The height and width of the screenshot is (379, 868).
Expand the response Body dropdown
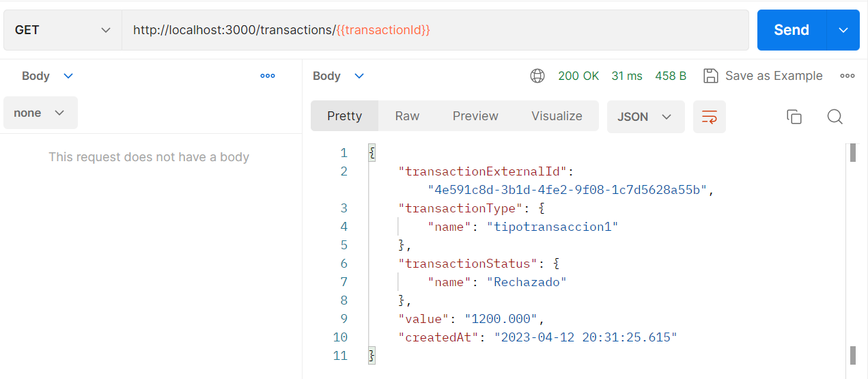pos(339,76)
